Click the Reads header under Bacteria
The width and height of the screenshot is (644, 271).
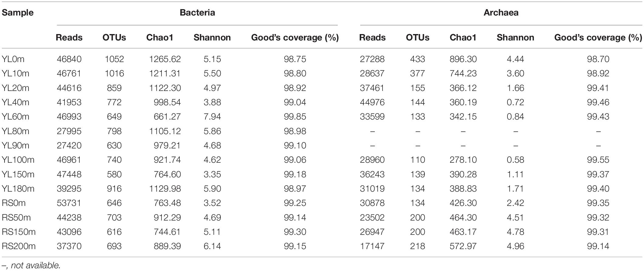69,37
